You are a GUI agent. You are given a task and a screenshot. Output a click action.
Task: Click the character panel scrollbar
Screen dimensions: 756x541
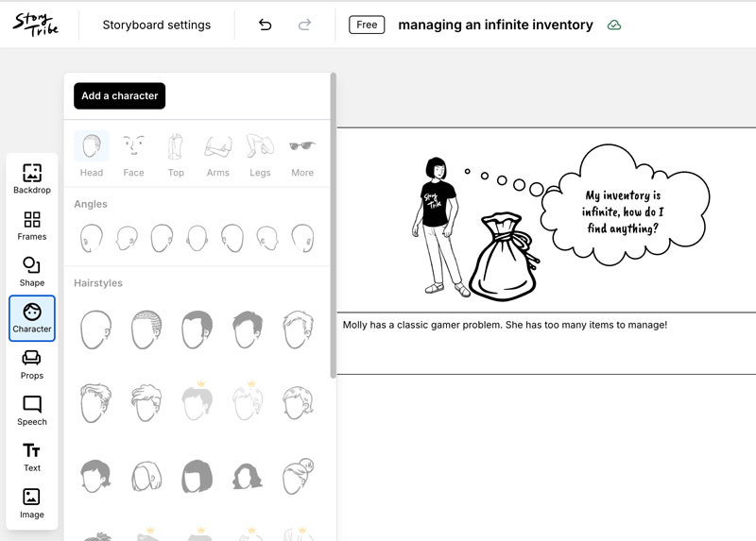(x=333, y=226)
